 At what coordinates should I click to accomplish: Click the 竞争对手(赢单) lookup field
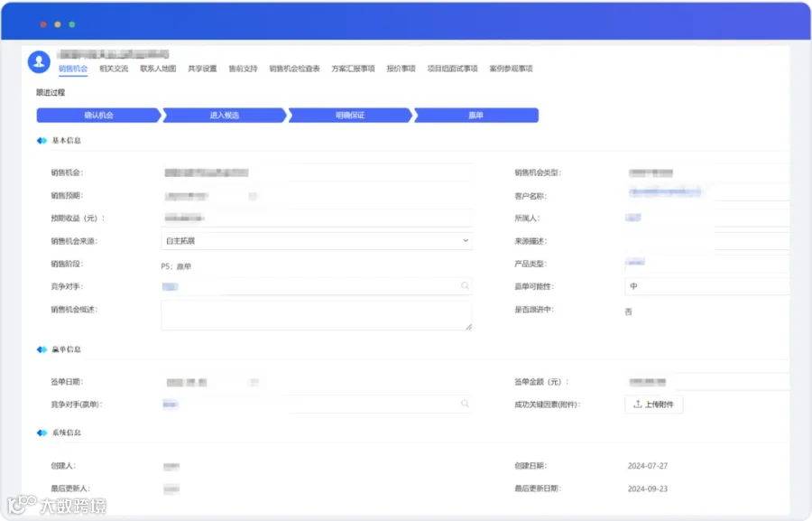point(317,404)
